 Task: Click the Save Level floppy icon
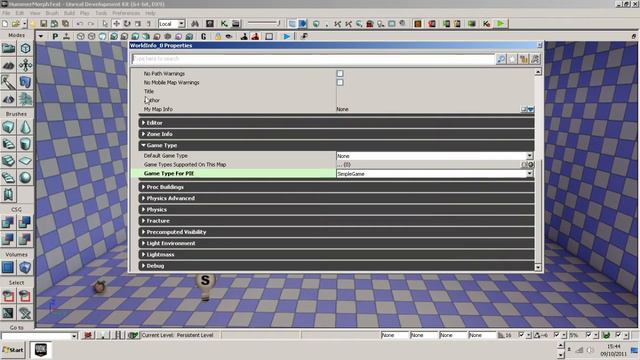click(43, 24)
